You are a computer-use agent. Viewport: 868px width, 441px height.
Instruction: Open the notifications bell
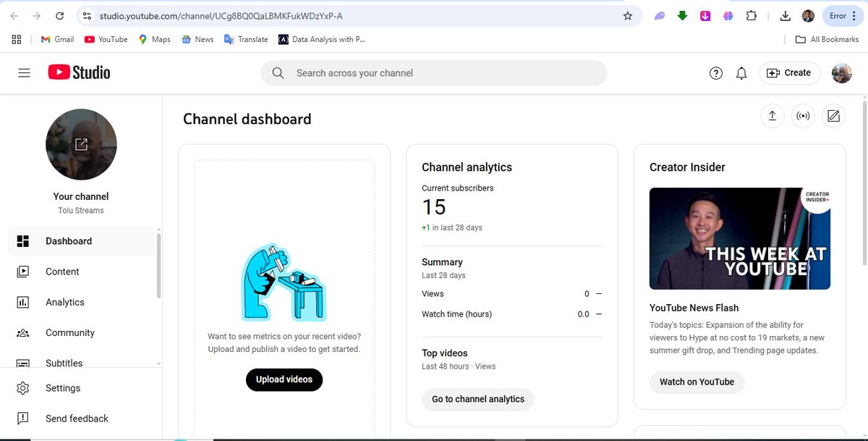(741, 73)
